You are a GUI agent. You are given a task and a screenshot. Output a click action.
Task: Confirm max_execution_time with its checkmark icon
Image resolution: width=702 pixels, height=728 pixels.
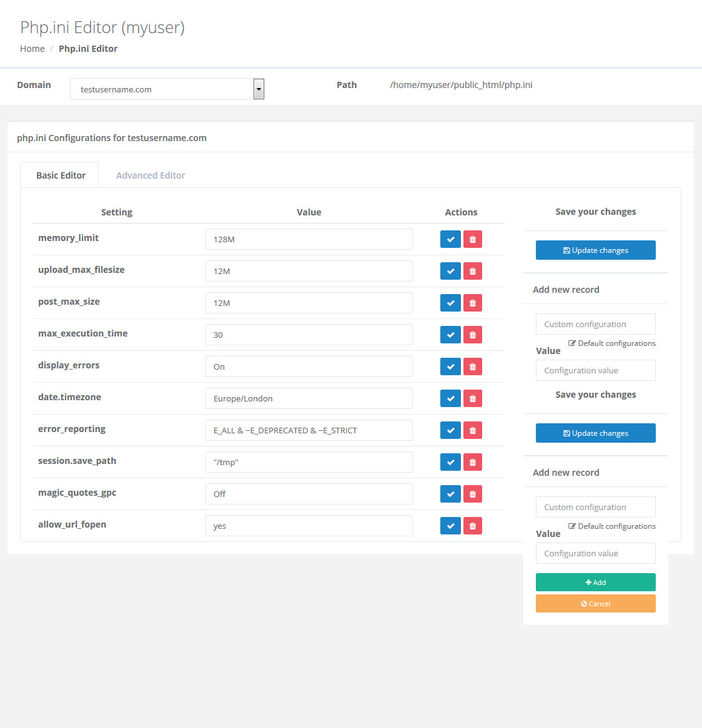coord(450,335)
